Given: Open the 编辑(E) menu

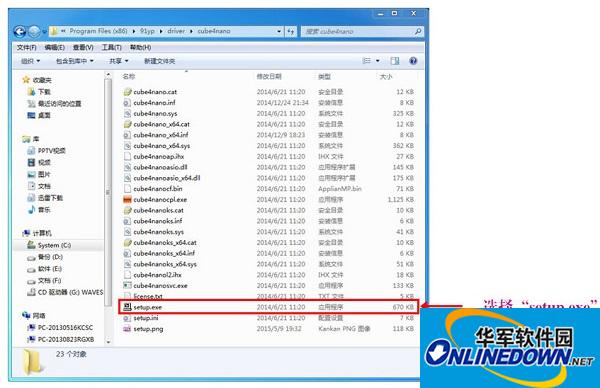Looking at the screenshot, I should (55, 47).
